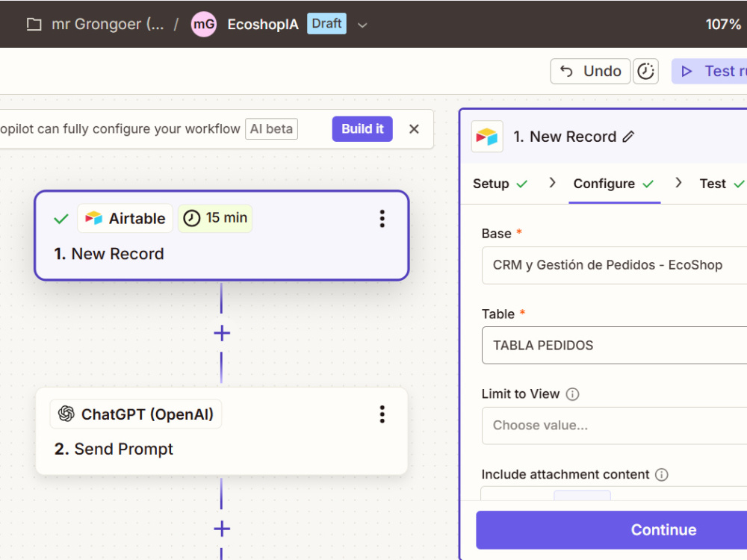Click the 1. New Record panel title
Viewport: 747px width, 560px height.
565,137
